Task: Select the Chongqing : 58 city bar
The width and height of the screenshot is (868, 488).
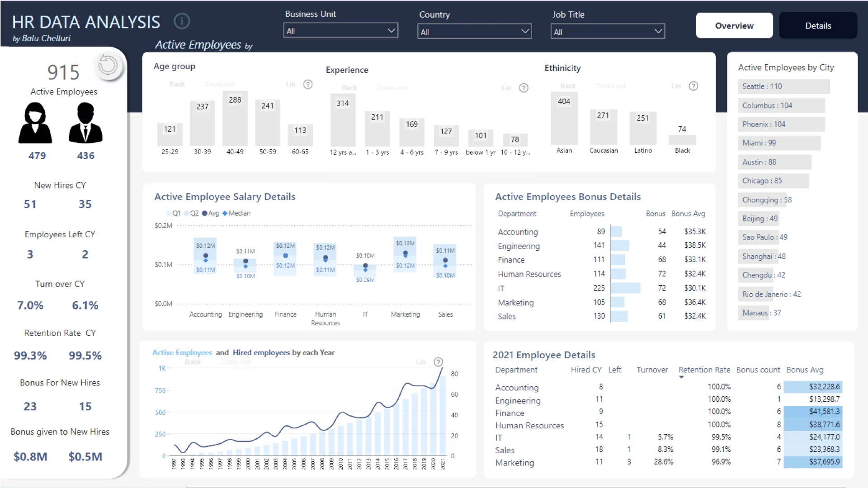Action: click(763, 200)
